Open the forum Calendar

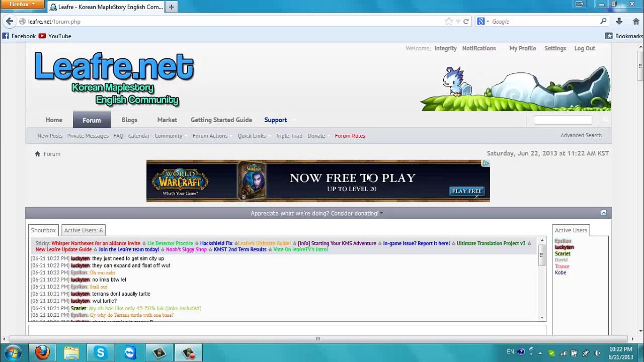point(139,136)
